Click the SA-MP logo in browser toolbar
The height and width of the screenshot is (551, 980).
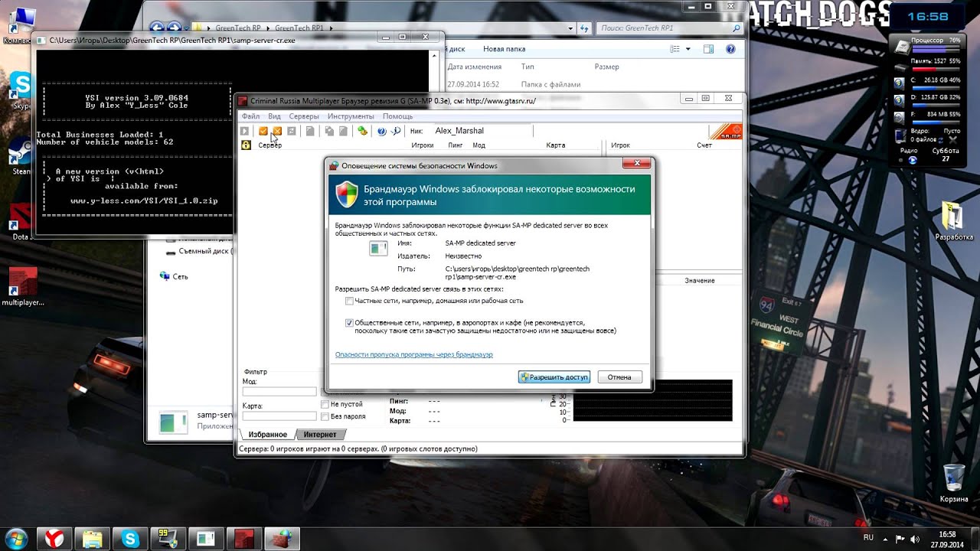click(x=726, y=132)
